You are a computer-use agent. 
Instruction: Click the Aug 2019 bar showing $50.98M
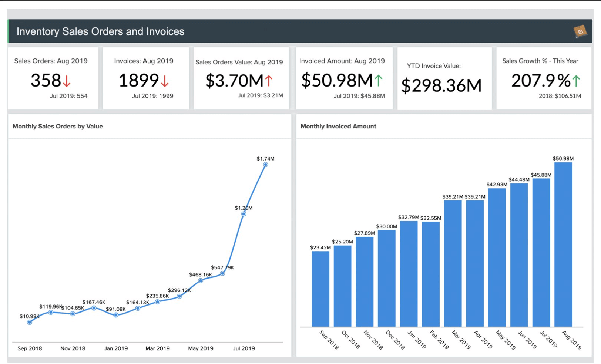click(x=563, y=244)
